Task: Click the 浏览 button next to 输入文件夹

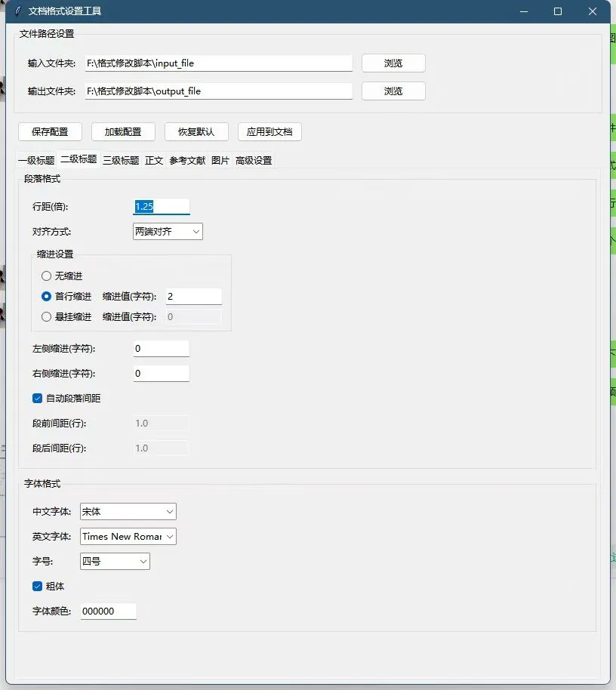Action: click(x=393, y=63)
